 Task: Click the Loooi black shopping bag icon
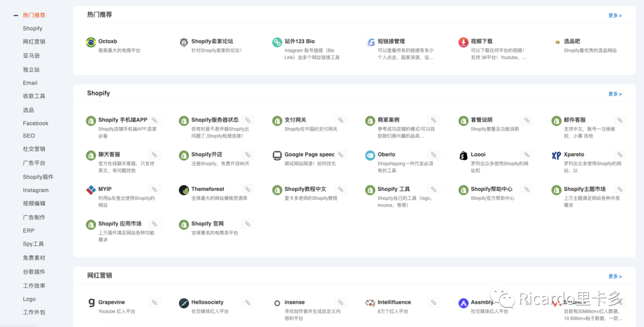click(x=463, y=156)
